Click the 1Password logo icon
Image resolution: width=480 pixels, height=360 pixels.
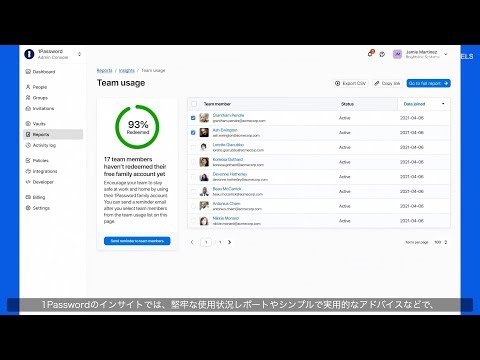[x=29, y=54]
